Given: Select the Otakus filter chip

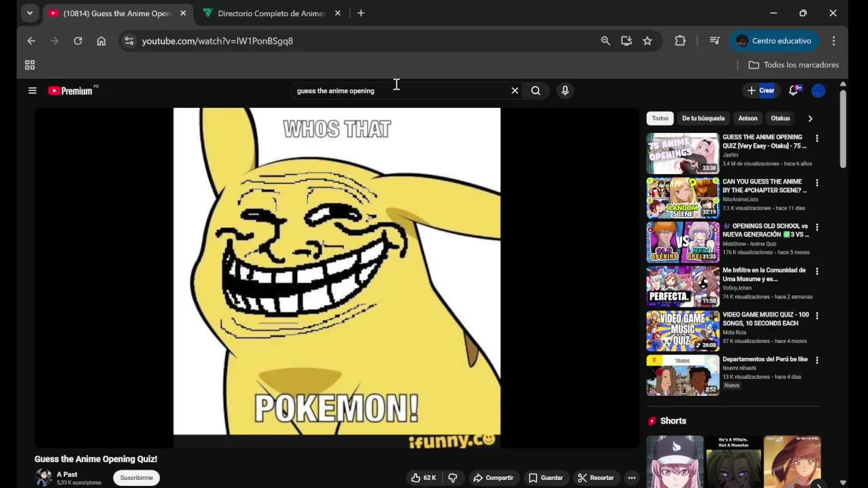Looking at the screenshot, I should click(781, 118).
